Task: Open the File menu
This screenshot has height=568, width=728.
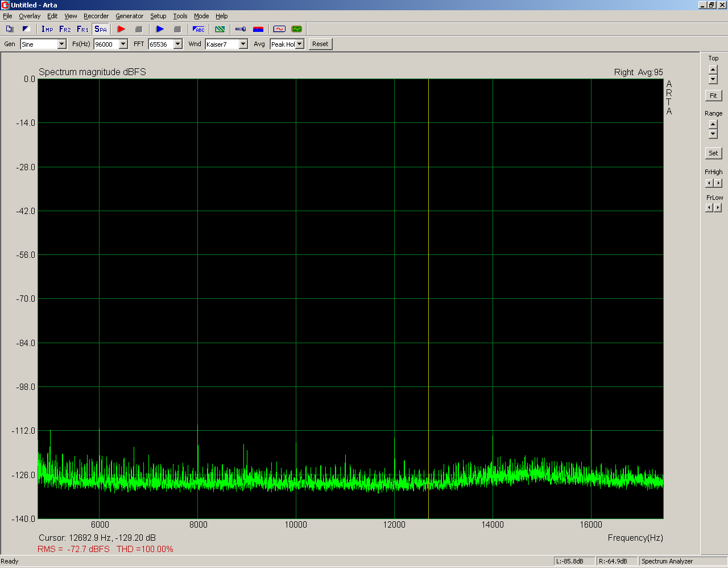Action: coord(7,16)
